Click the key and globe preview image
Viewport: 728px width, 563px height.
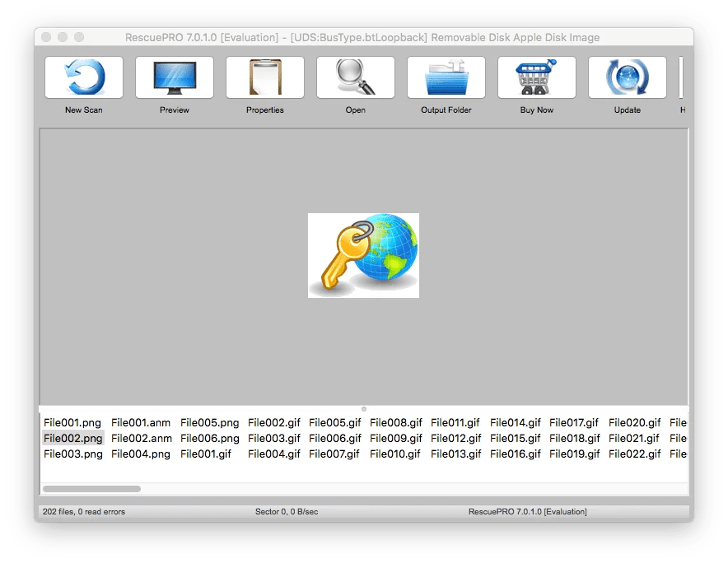(x=363, y=256)
